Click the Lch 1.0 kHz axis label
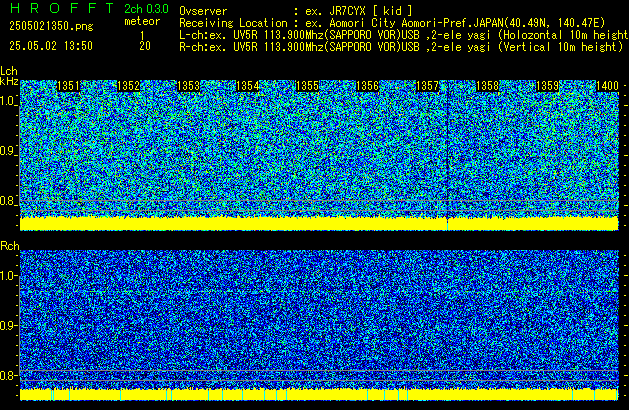 point(8,101)
